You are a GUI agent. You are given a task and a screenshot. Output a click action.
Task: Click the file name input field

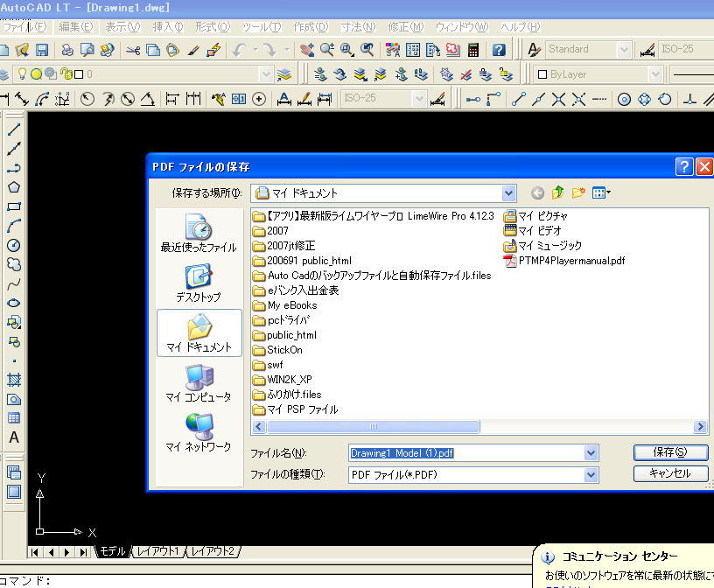[x=466, y=453]
